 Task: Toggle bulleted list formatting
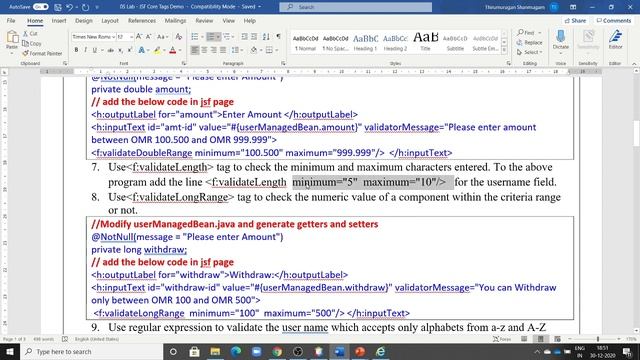(195, 37)
